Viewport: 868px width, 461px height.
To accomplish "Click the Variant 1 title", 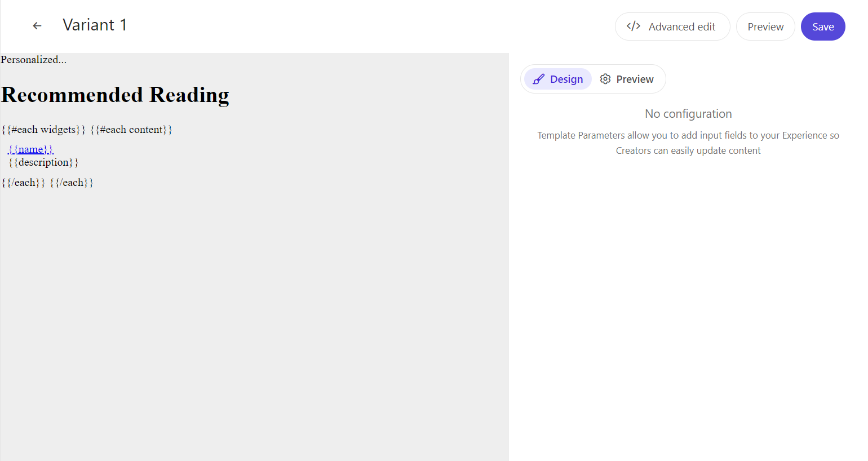I will click(x=95, y=24).
